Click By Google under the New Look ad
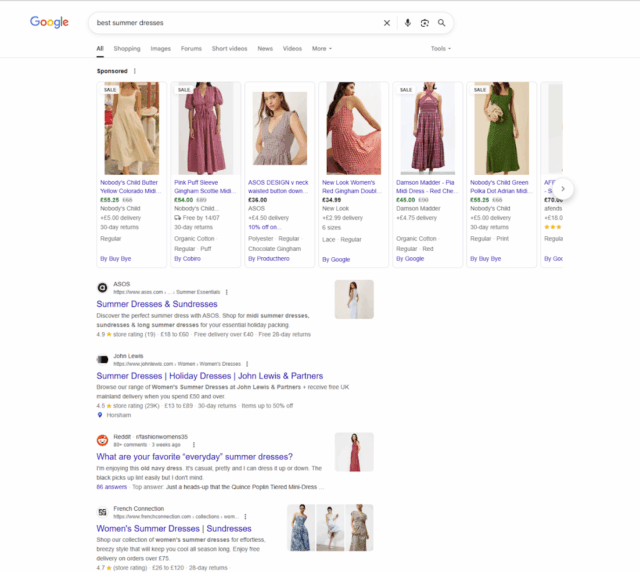The height and width of the screenshot is (573, 640). [336, 260]
